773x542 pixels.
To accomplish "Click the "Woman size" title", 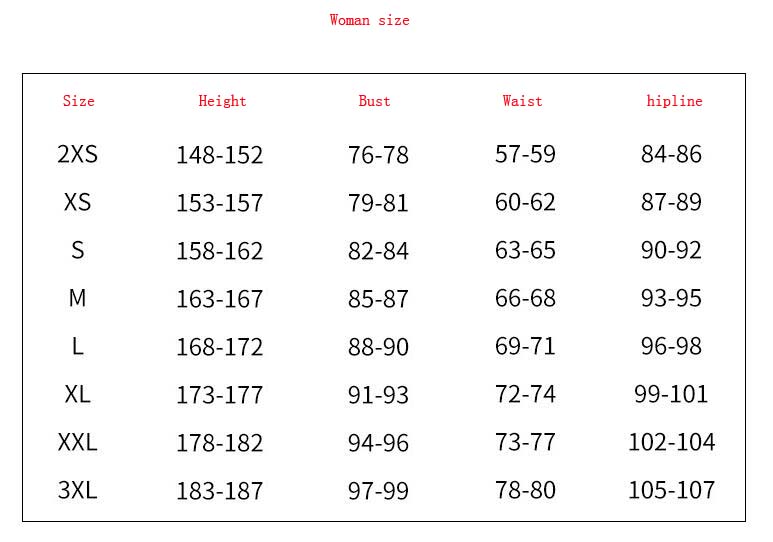I will (x=369, y=20).
